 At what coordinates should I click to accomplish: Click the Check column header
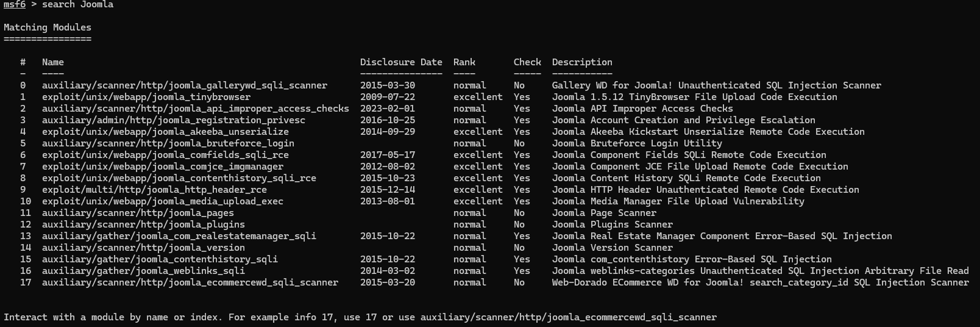tap(527, 62)
